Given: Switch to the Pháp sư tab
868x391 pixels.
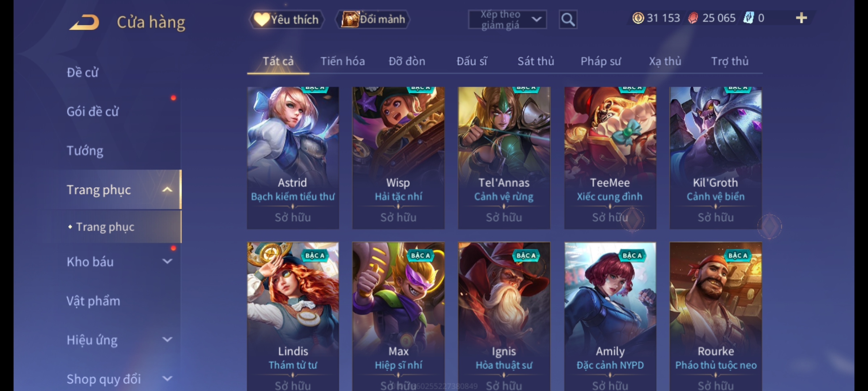Looking at the screenshot, I should coord(600,61).
